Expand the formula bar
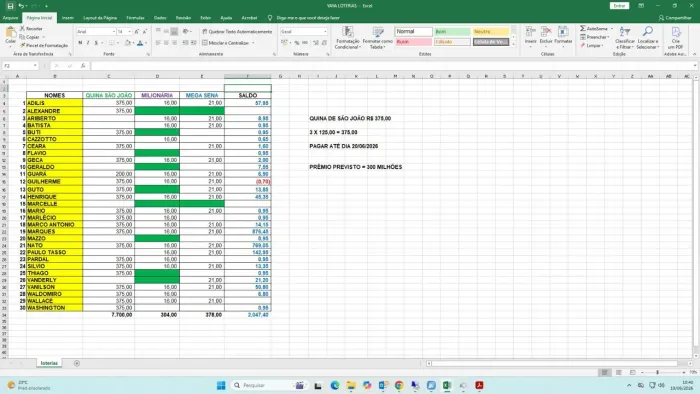The height and width of the screenshot is (394, 700). [695, 66]
